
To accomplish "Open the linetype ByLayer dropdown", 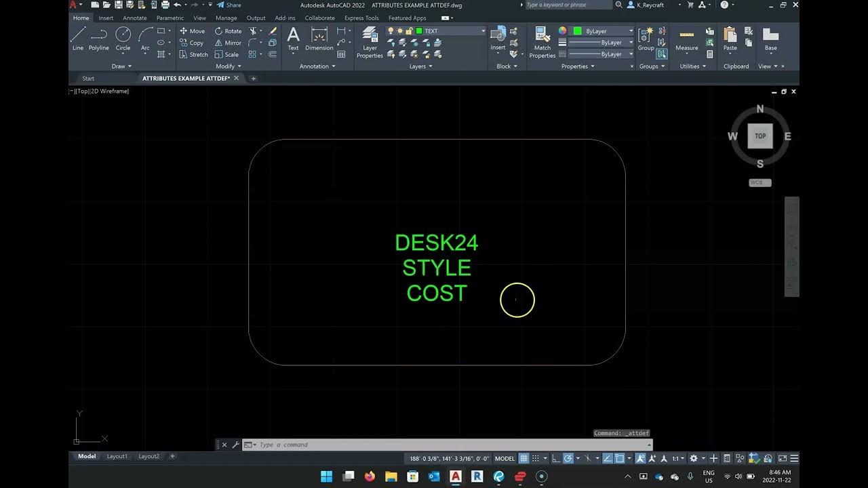I will coord(631,54).
